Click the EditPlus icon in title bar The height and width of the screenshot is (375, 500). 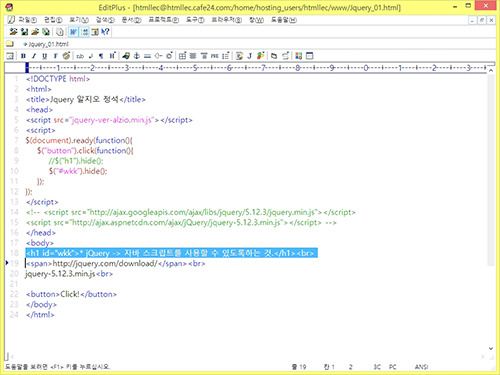point(9,7)
